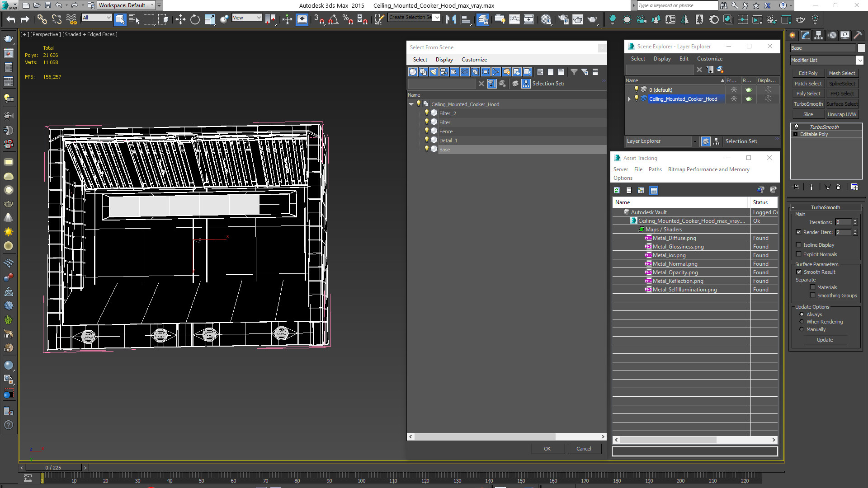Viewport: 868px width, 488px height.
Task: Activate the Select Object tool
Action: click(120, 19)
